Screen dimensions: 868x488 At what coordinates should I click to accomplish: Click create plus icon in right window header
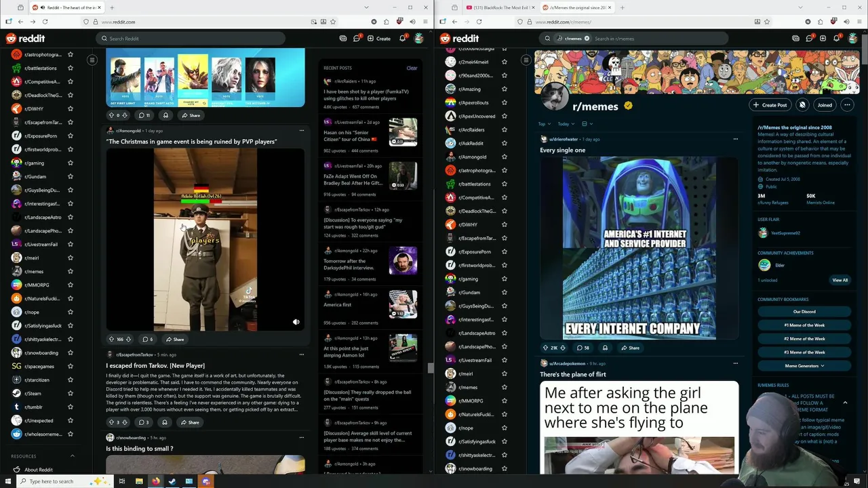pyautogui.click(x=823, y=39)
